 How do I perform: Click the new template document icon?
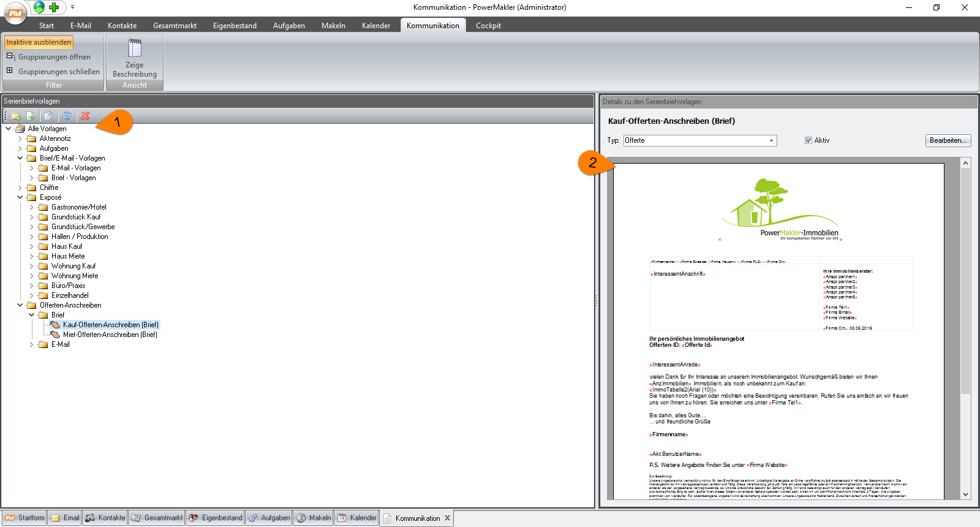click(x=31, y=116)
